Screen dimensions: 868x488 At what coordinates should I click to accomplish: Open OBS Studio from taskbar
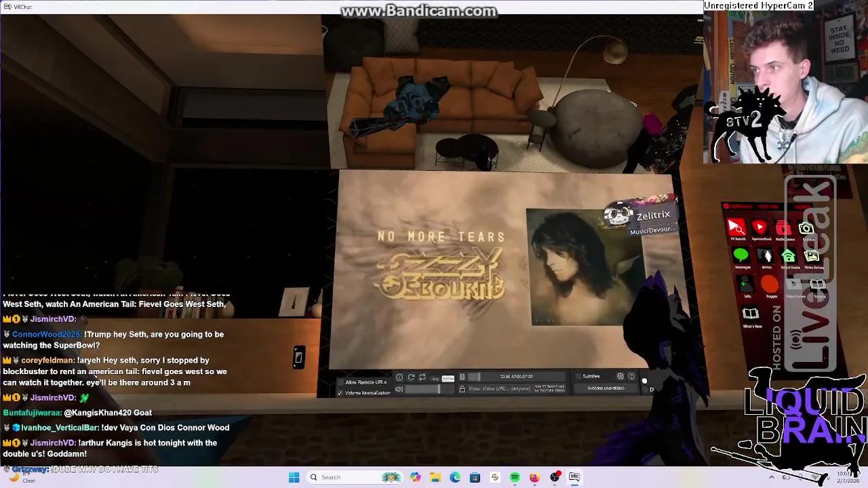[555, 477]
